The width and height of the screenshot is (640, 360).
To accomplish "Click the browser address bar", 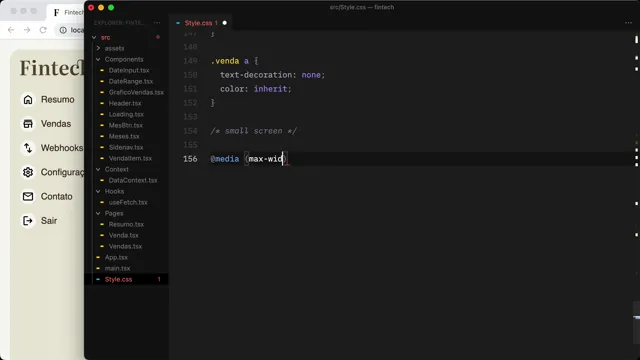I will [70, 30].
